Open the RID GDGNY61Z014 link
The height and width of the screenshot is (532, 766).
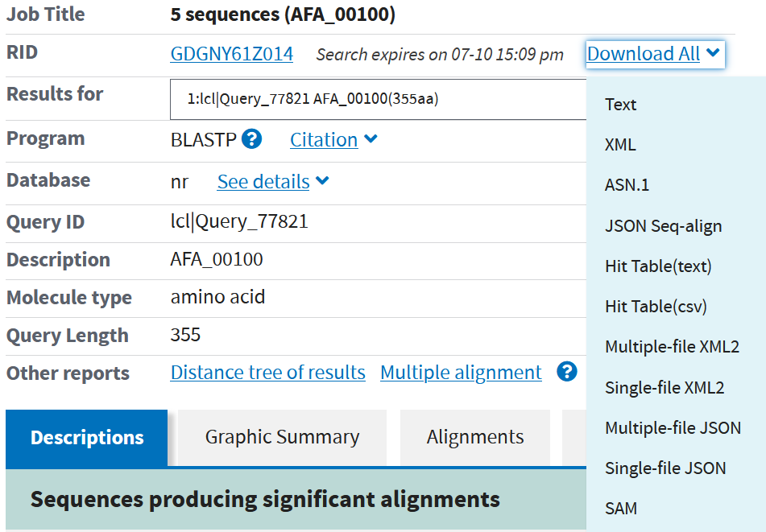tap(232, 54)
